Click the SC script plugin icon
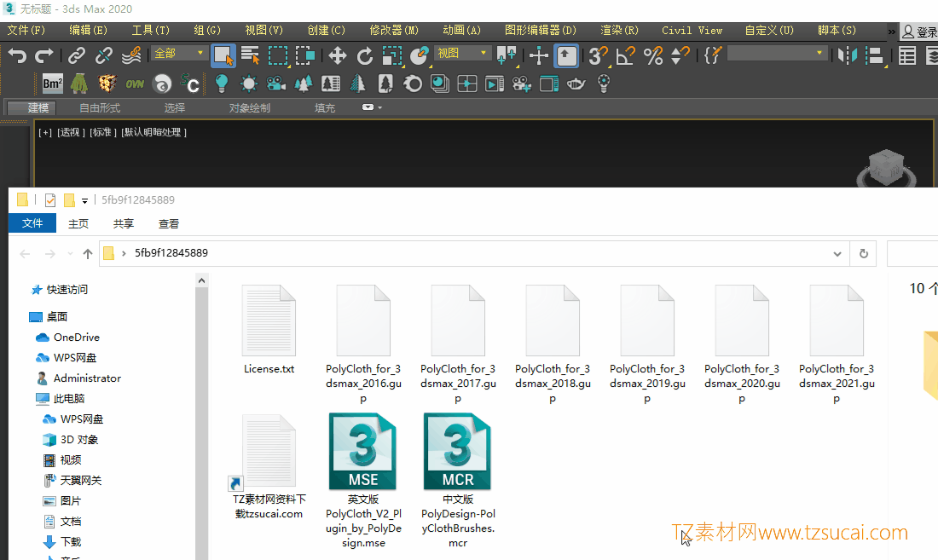The height and width of the screenshot is (560, 938). coord(189,84)
